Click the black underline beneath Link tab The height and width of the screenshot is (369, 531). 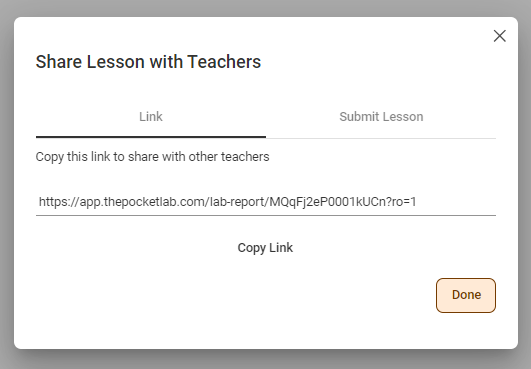[x=151, y=137]
